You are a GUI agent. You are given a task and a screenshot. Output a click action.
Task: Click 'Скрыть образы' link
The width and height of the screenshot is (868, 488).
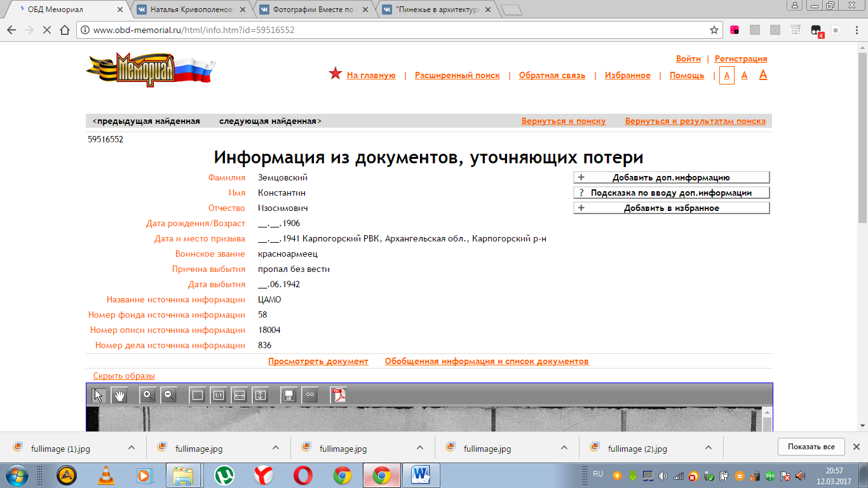(x=124, y=376)
